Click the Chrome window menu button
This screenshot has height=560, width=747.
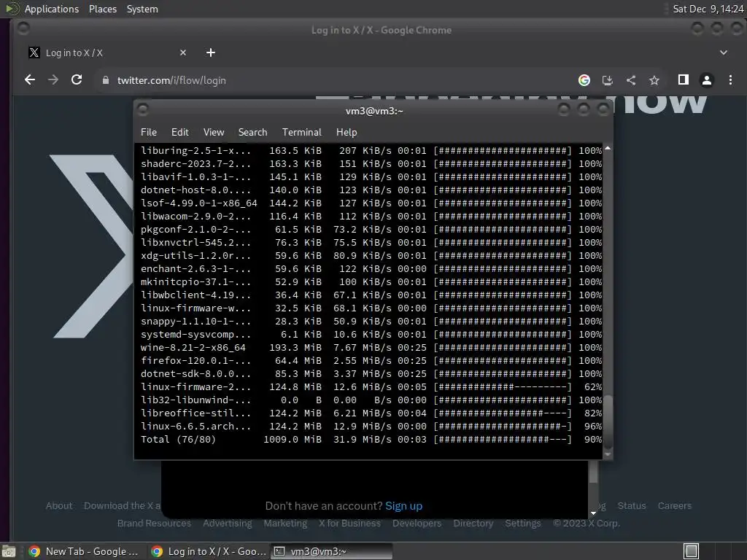click(23, 29)
